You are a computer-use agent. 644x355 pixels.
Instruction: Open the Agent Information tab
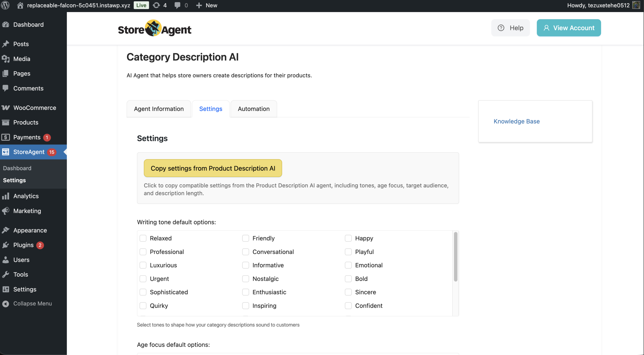point(159,109)
